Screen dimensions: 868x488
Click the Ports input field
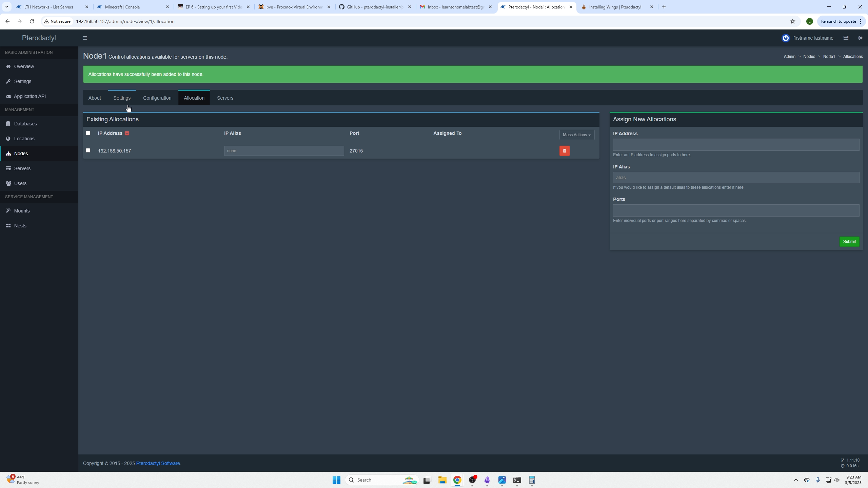[736, 210]
